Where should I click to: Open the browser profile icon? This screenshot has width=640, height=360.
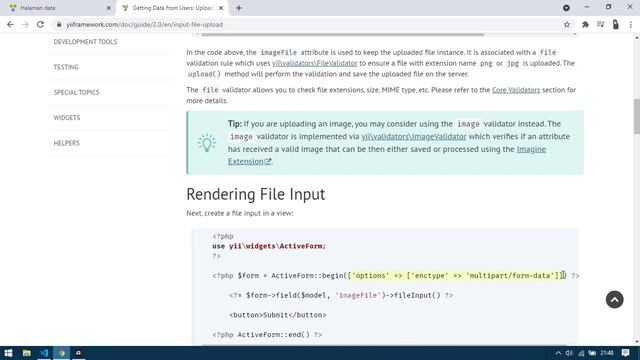coord(616,24)
